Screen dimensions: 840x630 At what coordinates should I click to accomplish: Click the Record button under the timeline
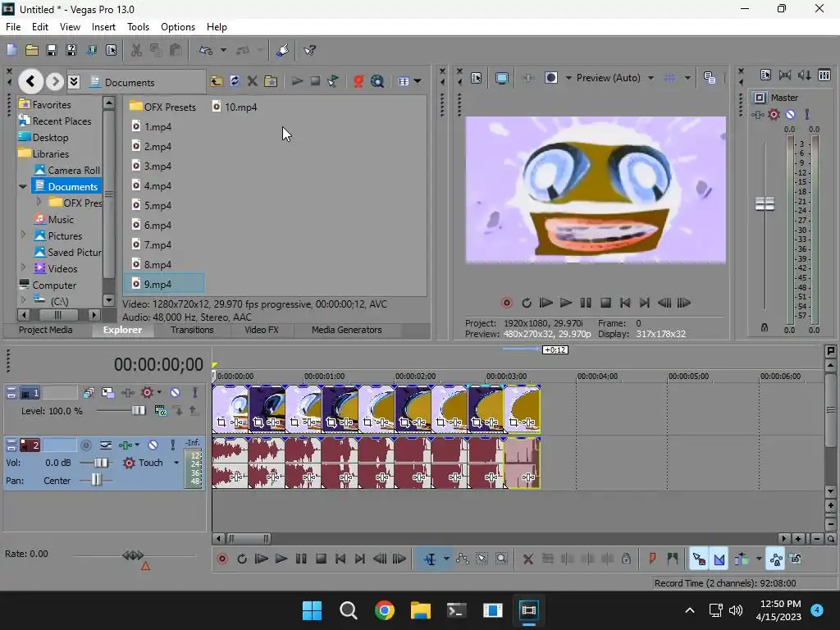pos(222,559)
